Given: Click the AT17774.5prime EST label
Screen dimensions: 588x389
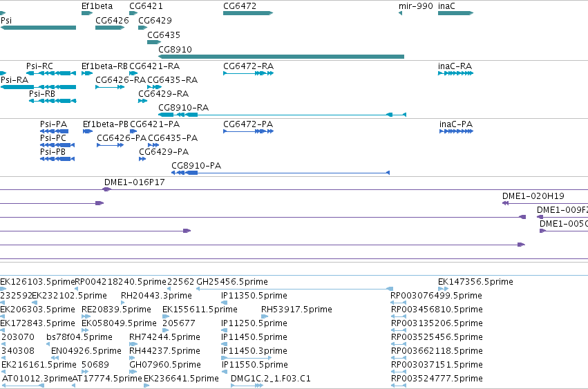Looking at the screenshot, I should [x=107, y=379].
